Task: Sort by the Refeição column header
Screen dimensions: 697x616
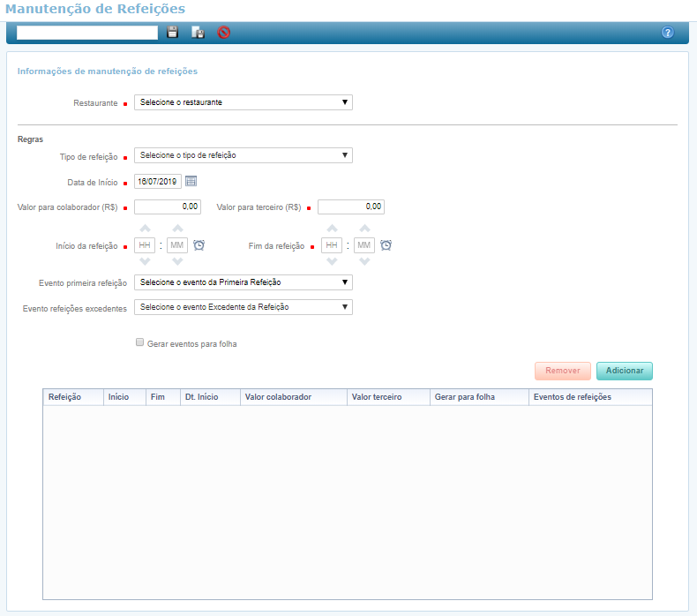Action: (65, 397)
